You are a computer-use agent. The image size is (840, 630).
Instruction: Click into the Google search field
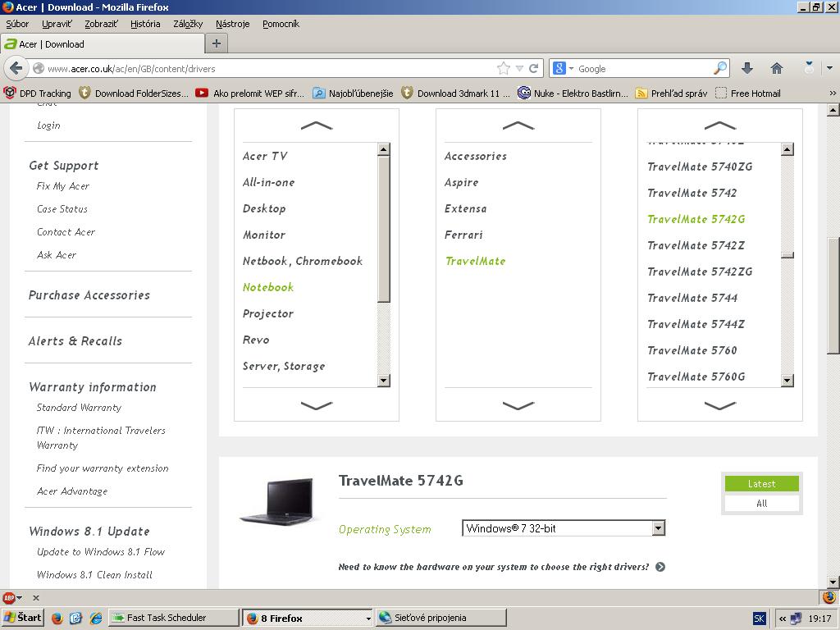point(643,69)
